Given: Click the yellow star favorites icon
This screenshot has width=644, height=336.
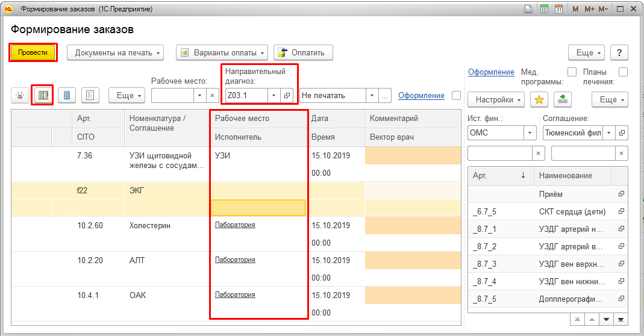Looking at the screenshot, I should (x=539, y=99).
